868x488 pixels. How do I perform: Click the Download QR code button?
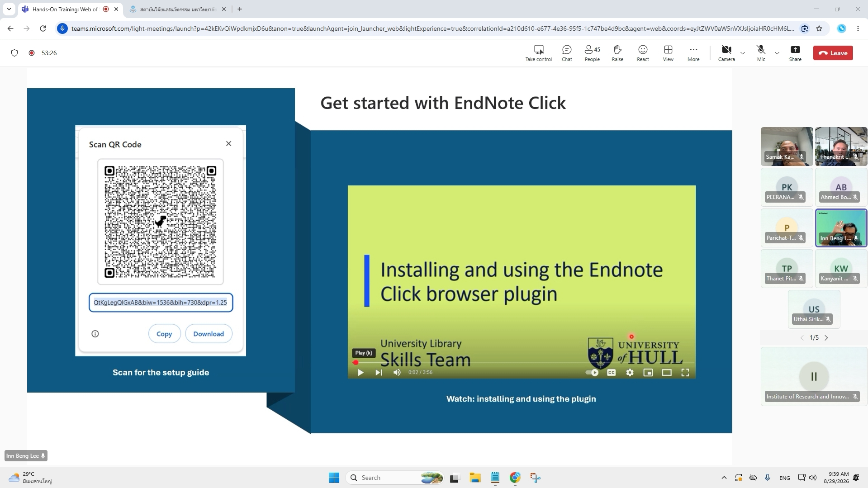(x=209, y=334)
